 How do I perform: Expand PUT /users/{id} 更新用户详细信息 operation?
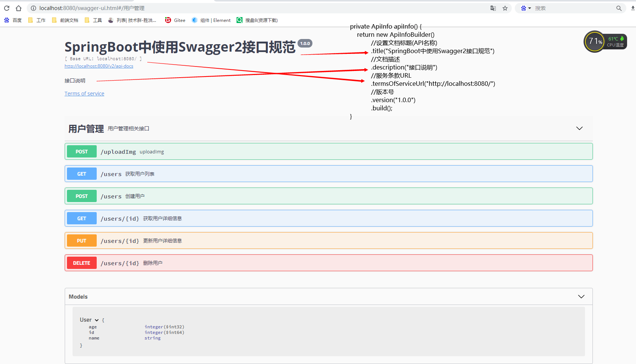329,241
